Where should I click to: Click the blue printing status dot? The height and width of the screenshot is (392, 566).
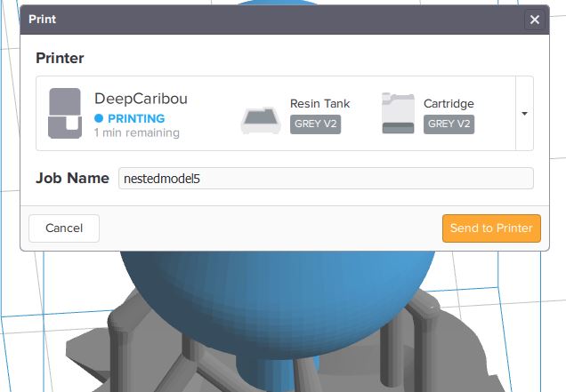tap(99, 118)
